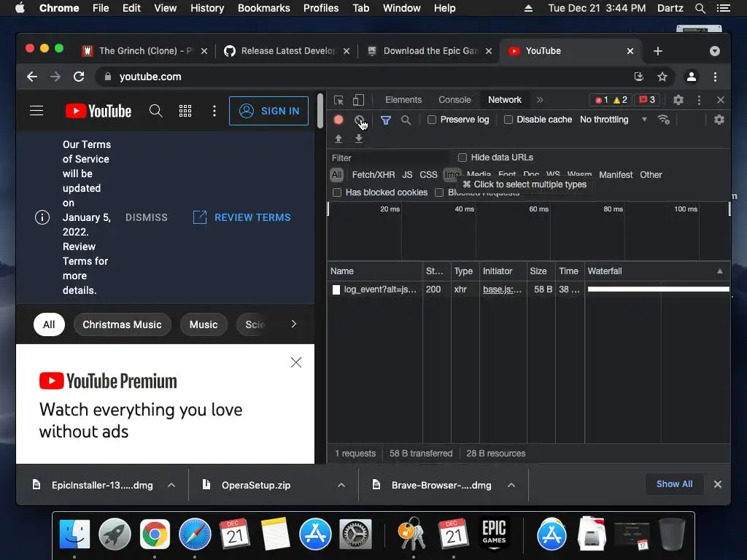Open a new Chrome tab

coord(657,51)
